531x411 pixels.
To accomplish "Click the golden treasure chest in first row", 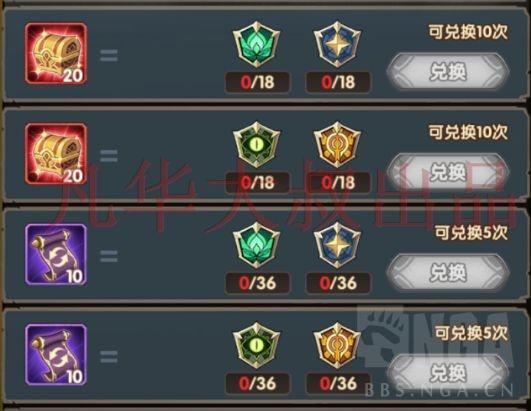I will coord(56,53).
